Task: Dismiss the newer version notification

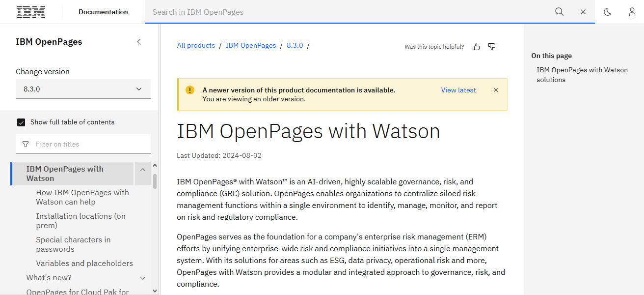Action: tap(496, 90)
